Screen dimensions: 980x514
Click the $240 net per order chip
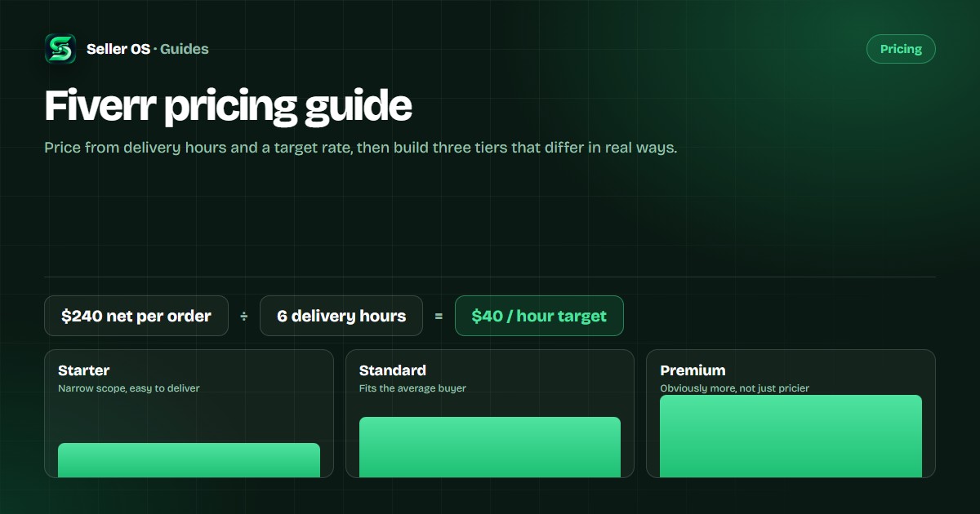(x=136, y=316)
